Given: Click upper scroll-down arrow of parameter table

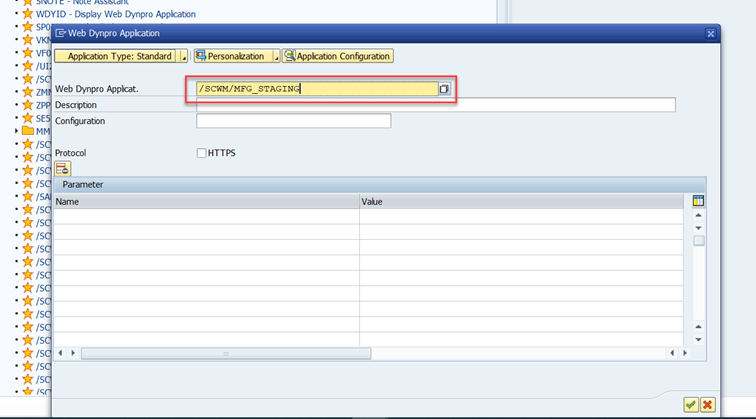Looking at the screenshot, I should 698,228.
